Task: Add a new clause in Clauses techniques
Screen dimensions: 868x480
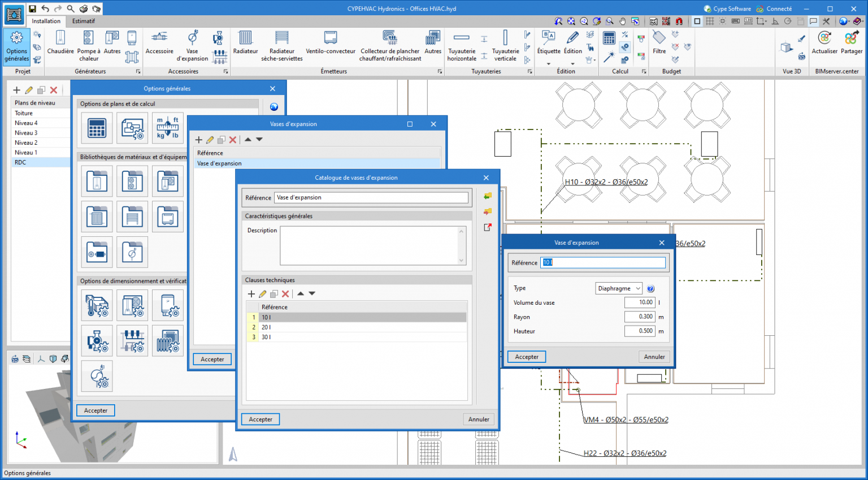Action: click(x=251, y=294)
